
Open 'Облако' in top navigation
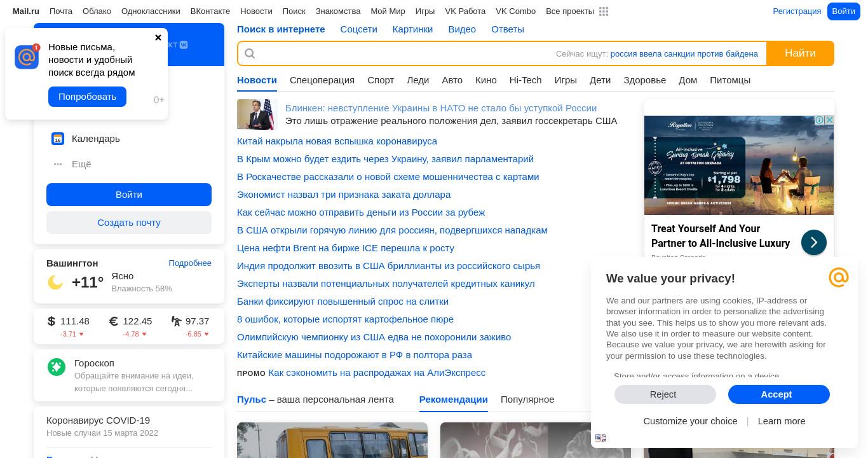pyautogui.click(x=97, y=11)
